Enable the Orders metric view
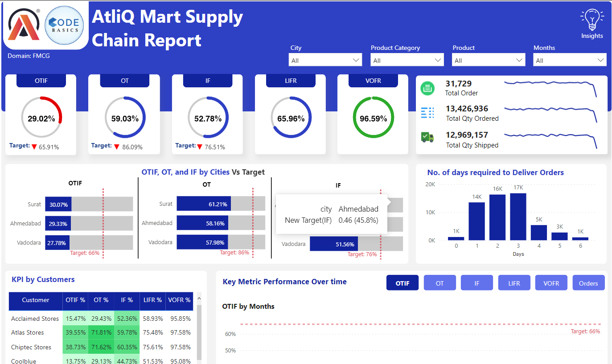Image resolution: width=612 pixels, height=364 pixels. click(x=588, y=282)
